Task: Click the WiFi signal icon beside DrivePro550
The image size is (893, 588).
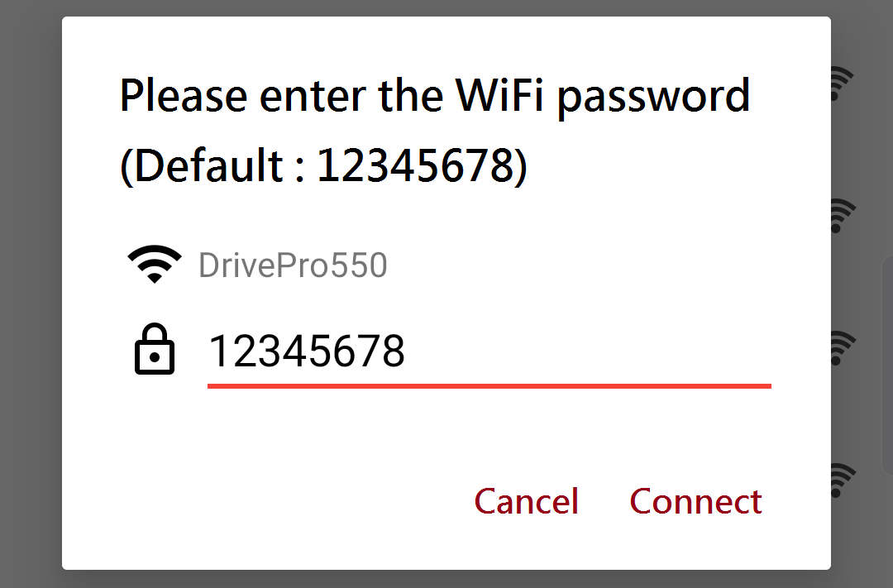Action: click(x=154, y=265)
